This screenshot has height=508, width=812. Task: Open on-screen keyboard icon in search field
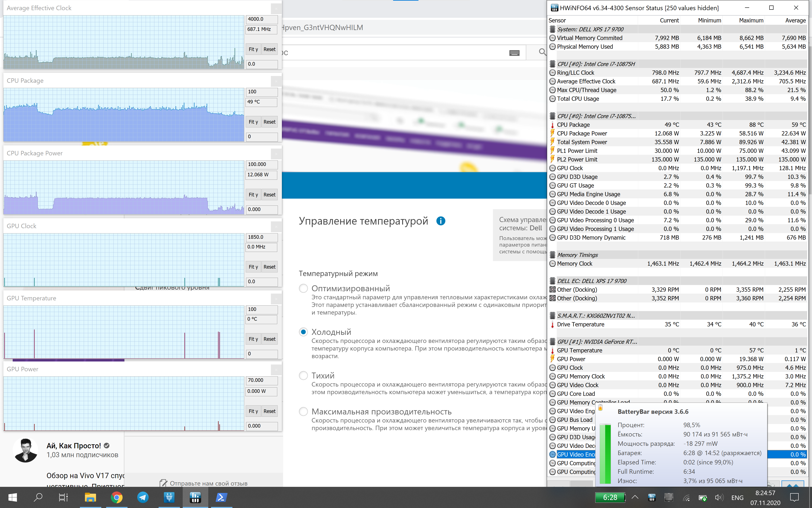coord(514,53)
